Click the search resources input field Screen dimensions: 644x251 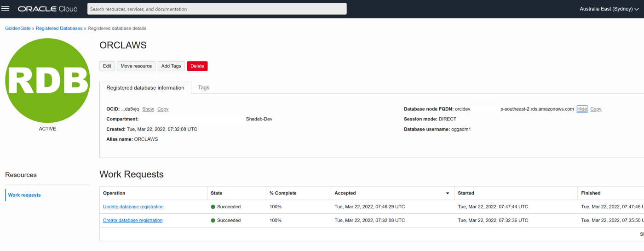(x=217, y=9)
